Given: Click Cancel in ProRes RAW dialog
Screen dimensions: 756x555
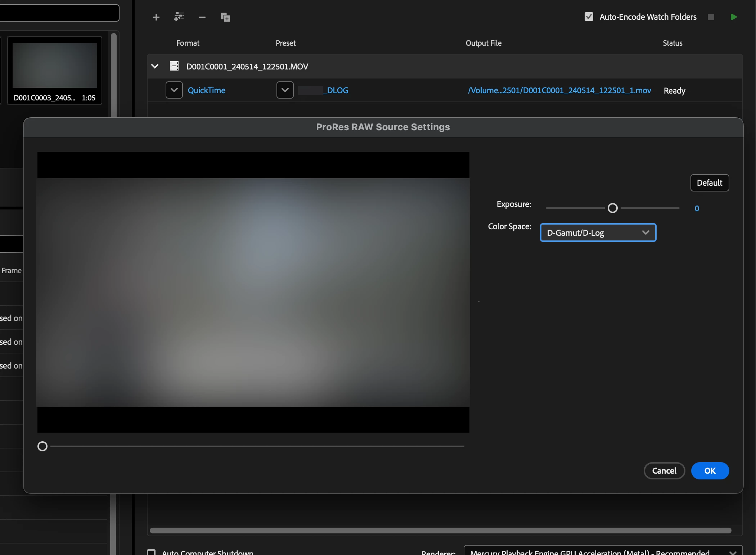Looking at the screenshot, I should click(x=664, y=471).
